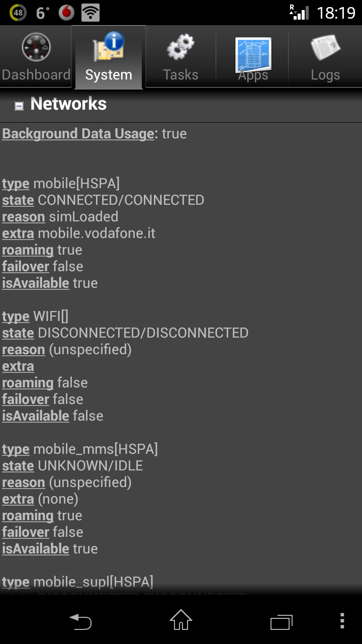
Task: Collapse the Networks section
Action: pyautogui.click(x=19, y=106)
